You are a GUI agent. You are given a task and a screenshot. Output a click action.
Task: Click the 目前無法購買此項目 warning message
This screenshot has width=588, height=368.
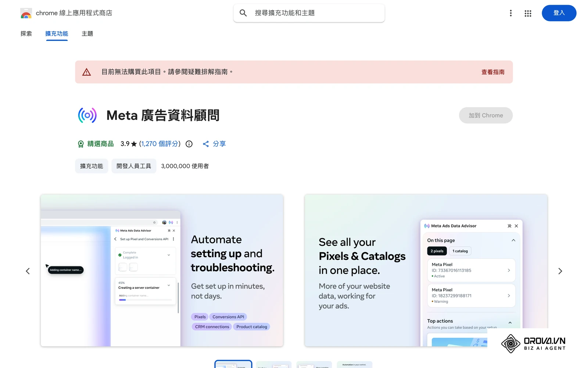tap(167, 72)
